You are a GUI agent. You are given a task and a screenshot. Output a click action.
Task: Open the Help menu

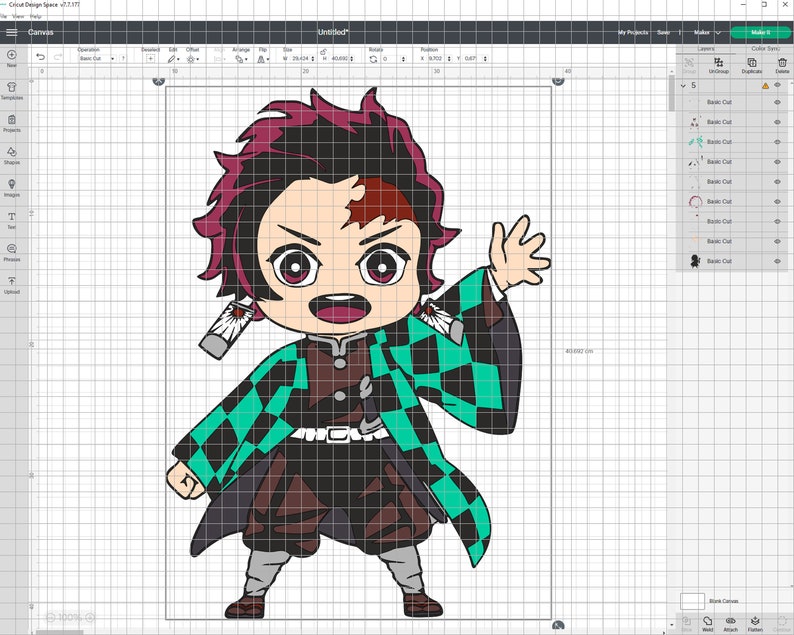[x=35, y=16]
